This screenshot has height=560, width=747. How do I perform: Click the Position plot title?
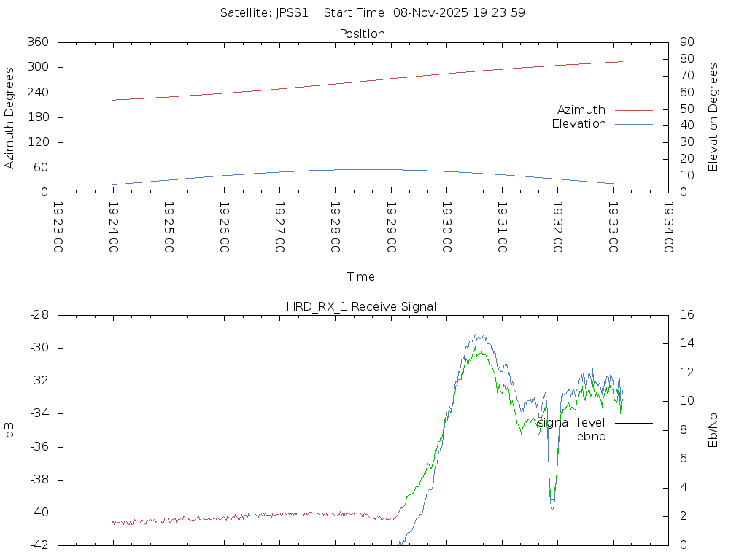(362, 34)
